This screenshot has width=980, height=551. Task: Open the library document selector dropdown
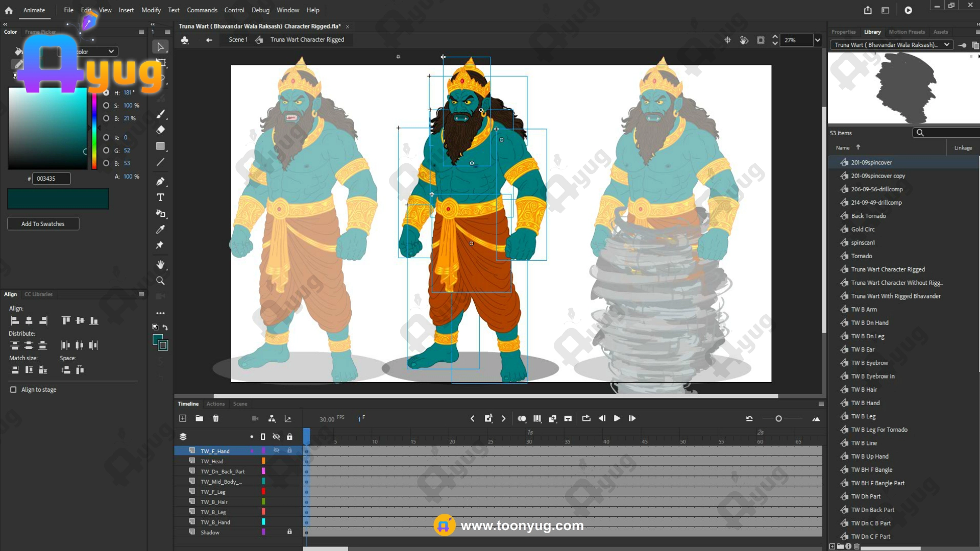(x=947, y=45)
